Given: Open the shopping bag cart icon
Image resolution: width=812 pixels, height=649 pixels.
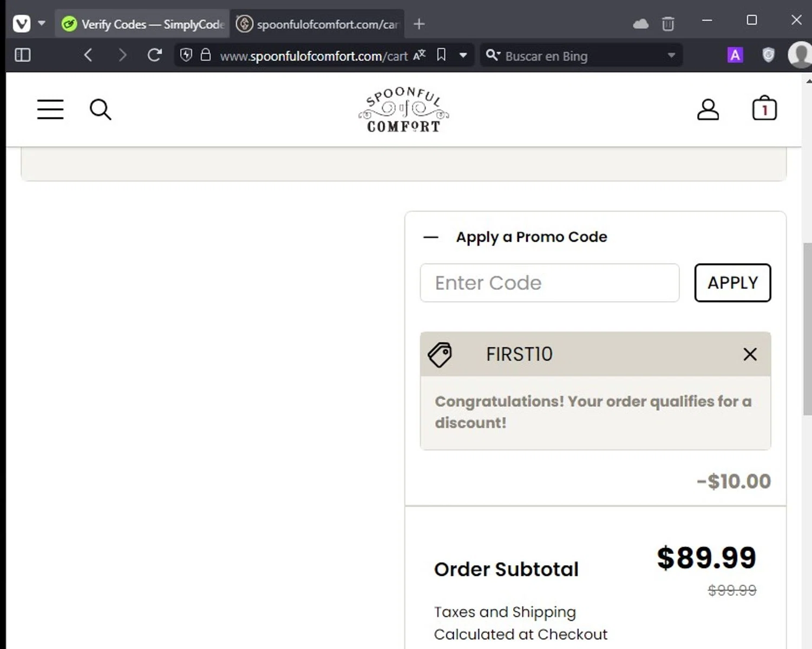Looking at the screenshot, I should pos(764,108).
